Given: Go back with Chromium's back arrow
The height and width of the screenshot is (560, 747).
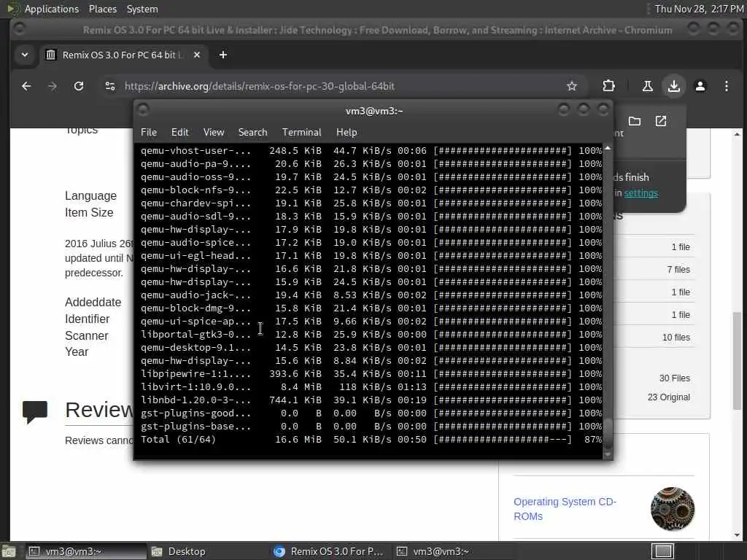Looking at the screenshot, I should [x=26, y=86].
